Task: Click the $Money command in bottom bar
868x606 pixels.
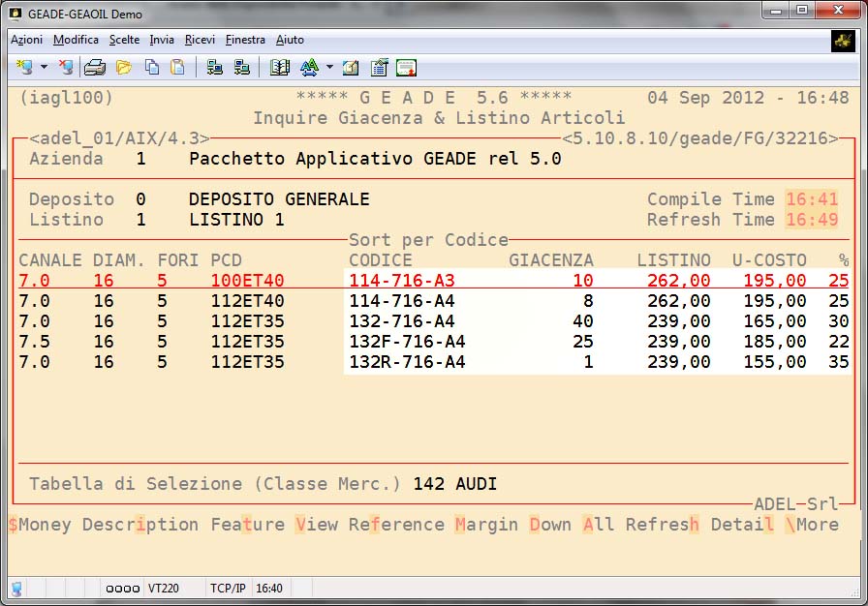Action: [40, 525]
